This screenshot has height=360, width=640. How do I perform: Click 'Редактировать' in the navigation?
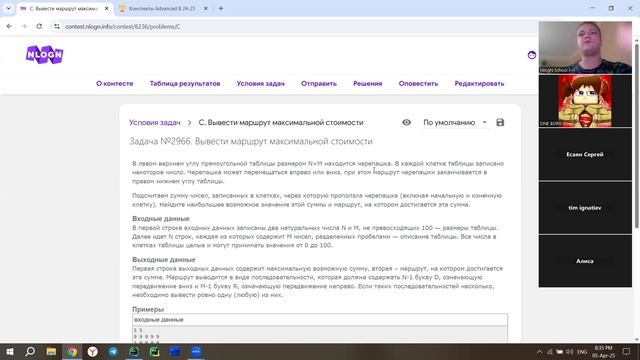coord(479,83)
